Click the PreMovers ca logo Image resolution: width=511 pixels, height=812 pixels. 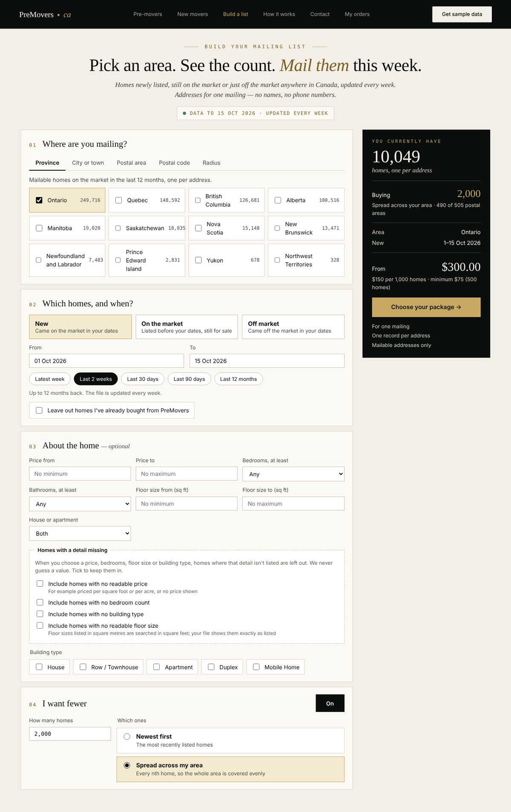[x=45, y=14]
